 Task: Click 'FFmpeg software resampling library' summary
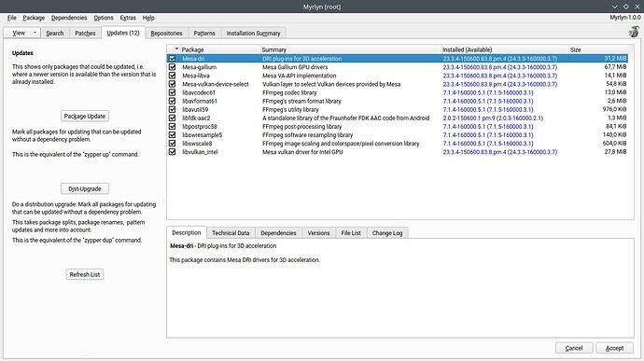(308, 134)
